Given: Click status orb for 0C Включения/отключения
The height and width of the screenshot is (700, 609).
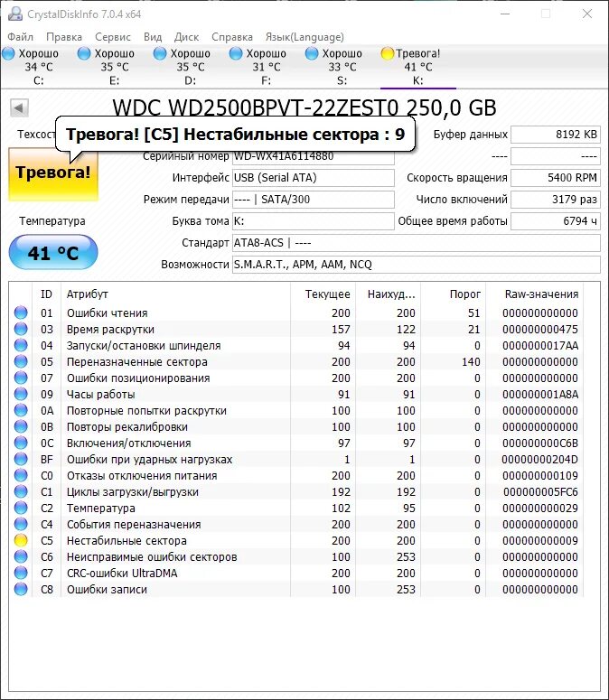Looking at the screenshot, I should coord(21,443).
